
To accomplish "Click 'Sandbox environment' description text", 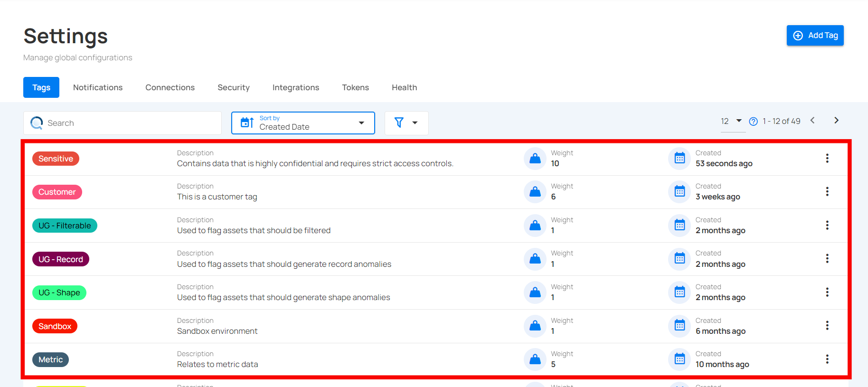I will (x=217, y=331).
